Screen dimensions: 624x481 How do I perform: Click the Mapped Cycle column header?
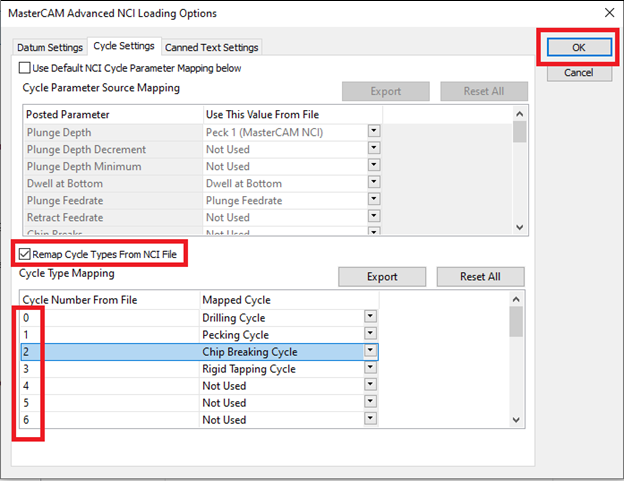click(289, 300)
